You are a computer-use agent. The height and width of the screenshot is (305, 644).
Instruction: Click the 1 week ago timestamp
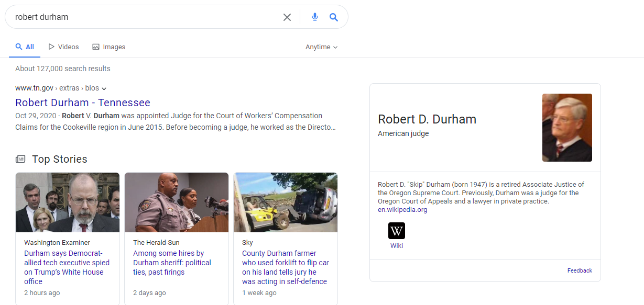pyautogui.click(x=259, y=293)
